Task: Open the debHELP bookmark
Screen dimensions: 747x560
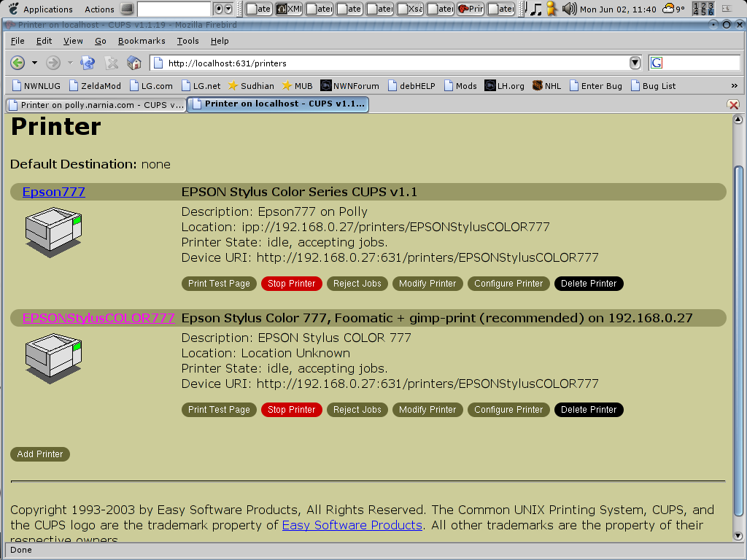Action: 411,86
